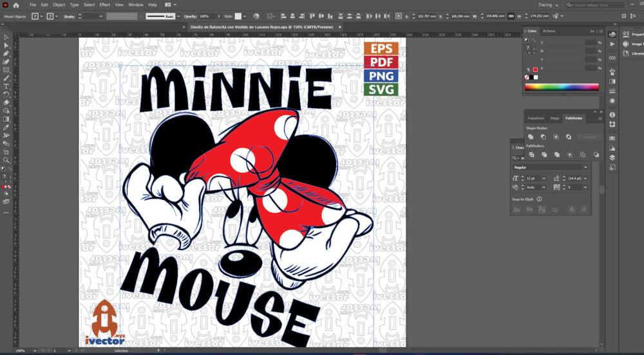Viewport: 644px width, 355px height.
Task: Click Merge pathfinder icon
Action: [x=557, y=154]
